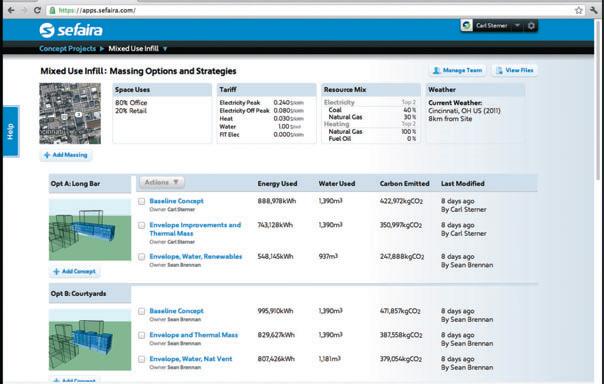Click the Opt A: Long Bar title
604x384 pixels.
(x=76, y=184)
